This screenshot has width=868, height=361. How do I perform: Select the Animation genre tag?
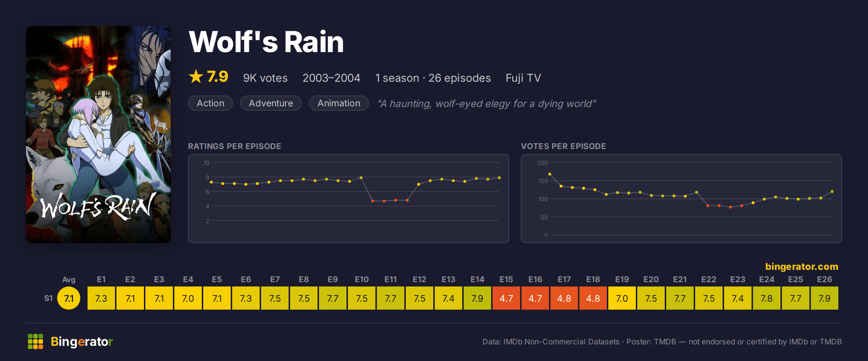[x=339, y=103]
